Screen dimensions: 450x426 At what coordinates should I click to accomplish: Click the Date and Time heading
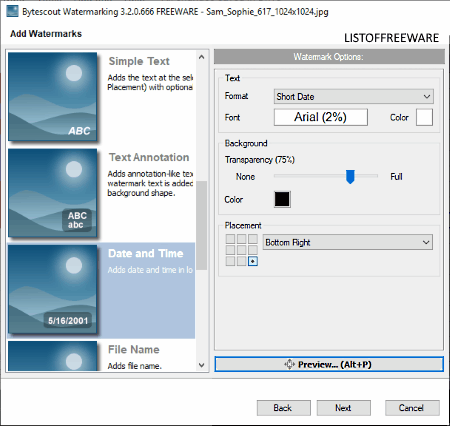pyautogui.click(x=146, y=253)
